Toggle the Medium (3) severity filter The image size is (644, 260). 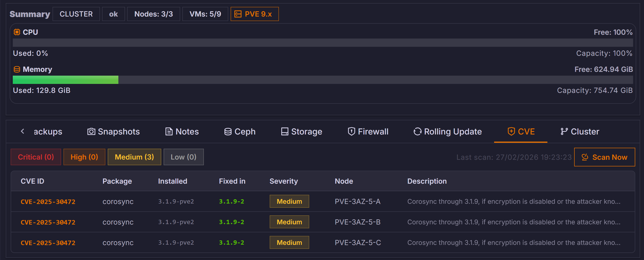(x=134, y=157)
